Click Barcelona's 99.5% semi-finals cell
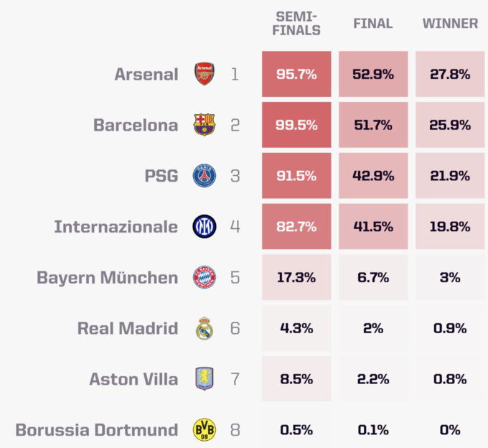Image resolution: width=488 pixels, height=448 pixels. (x=296, y=125)
